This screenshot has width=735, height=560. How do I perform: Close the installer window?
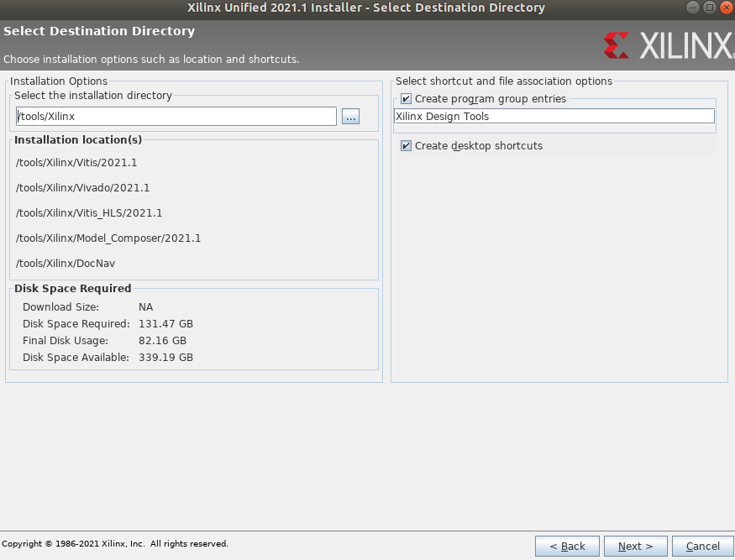[726, 8]
